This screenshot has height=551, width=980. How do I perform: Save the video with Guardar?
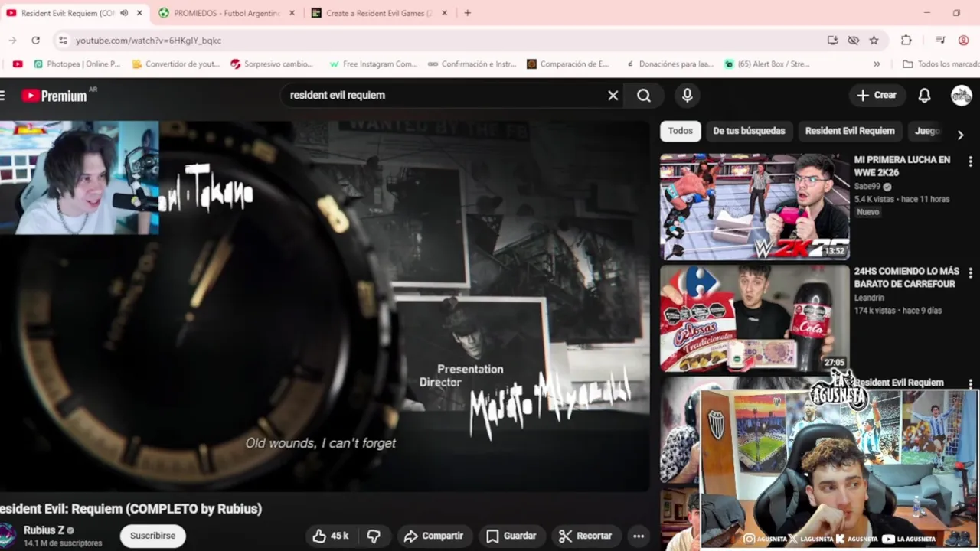511,536
